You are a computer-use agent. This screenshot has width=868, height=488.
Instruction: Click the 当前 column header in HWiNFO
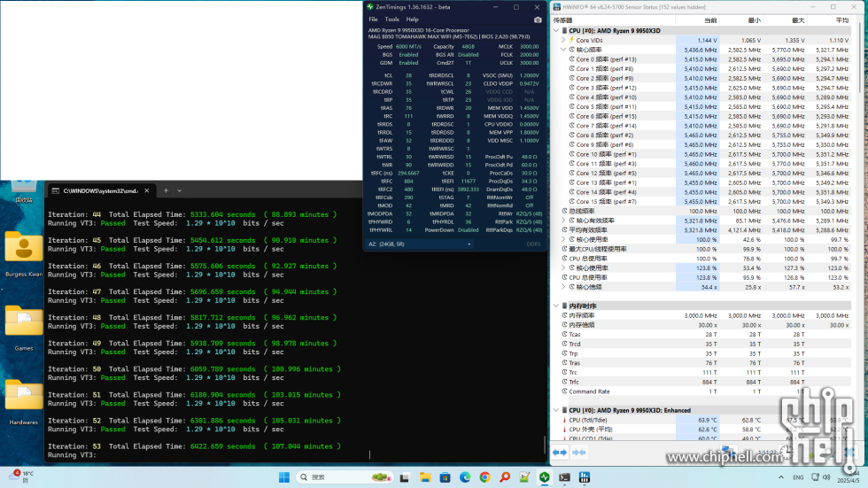click(x=710, y=20)
